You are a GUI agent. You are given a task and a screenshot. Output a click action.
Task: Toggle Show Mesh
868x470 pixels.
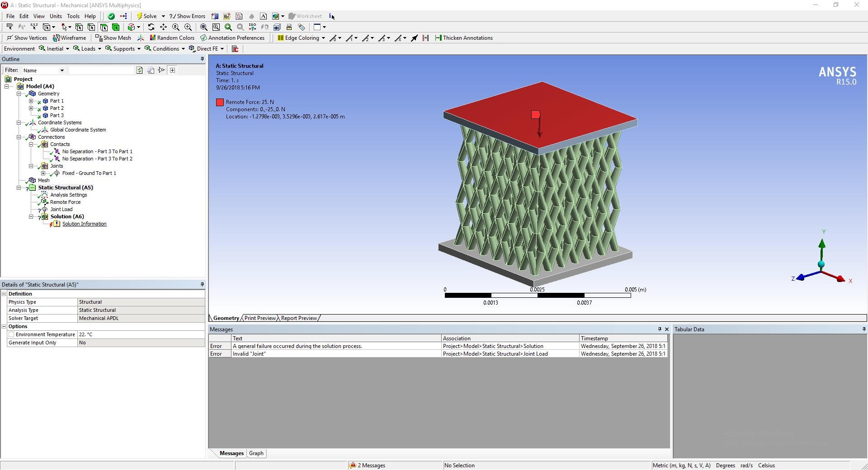coord(113,38)
